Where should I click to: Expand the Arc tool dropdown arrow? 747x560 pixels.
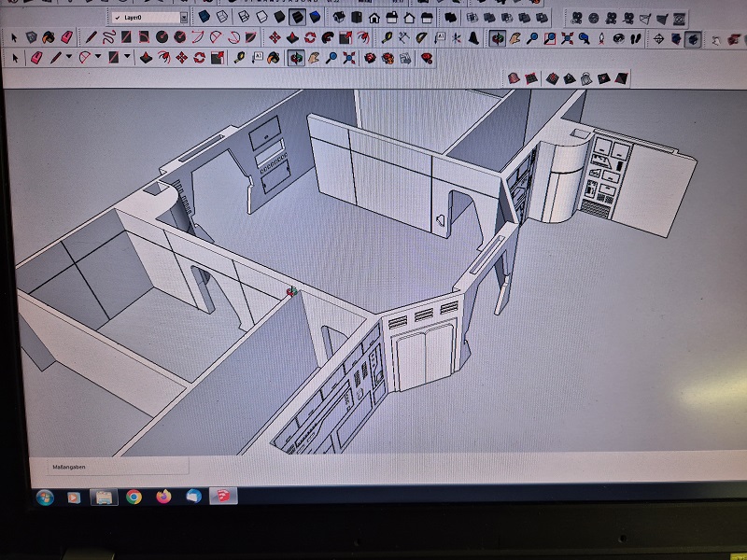pyautogui.click(x=98, y=58)
